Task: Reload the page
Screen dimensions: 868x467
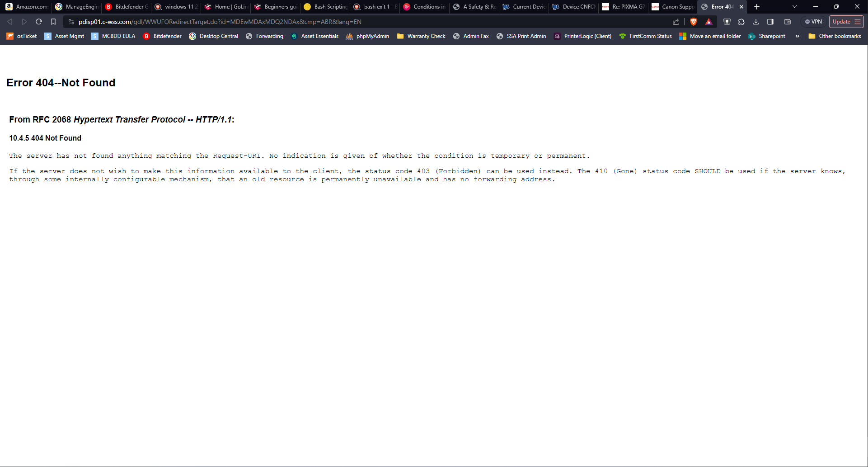Action: point(39,22)
